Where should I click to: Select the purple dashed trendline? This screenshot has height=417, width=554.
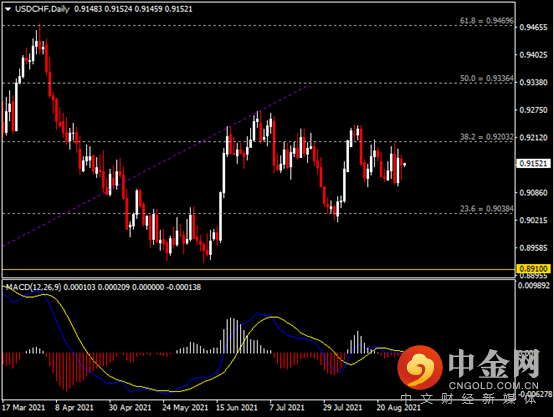click(155, 165)
